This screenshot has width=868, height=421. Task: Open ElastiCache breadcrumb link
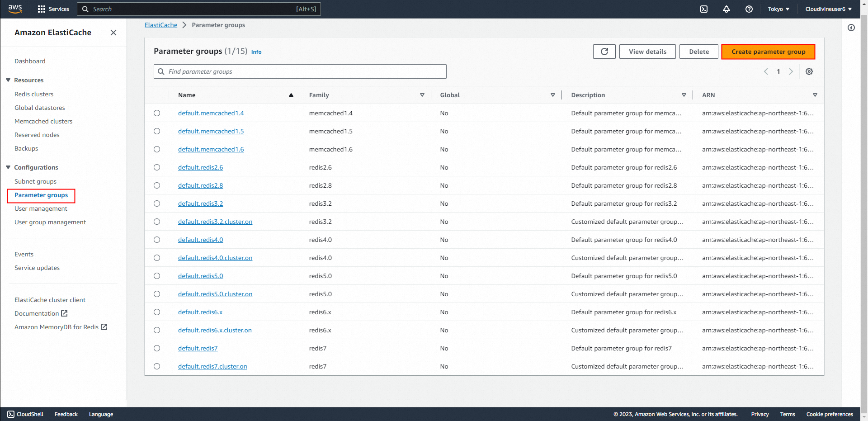pos(161,25)
